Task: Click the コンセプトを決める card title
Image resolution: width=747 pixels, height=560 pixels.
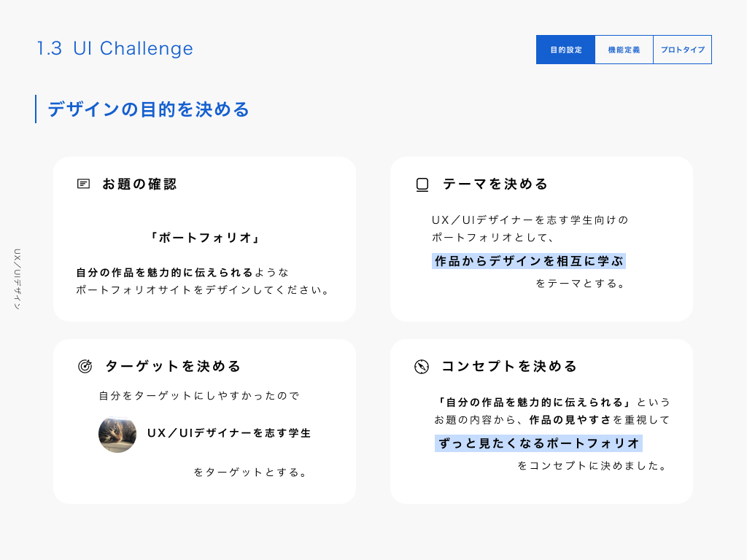Action: tap(509, 366)
